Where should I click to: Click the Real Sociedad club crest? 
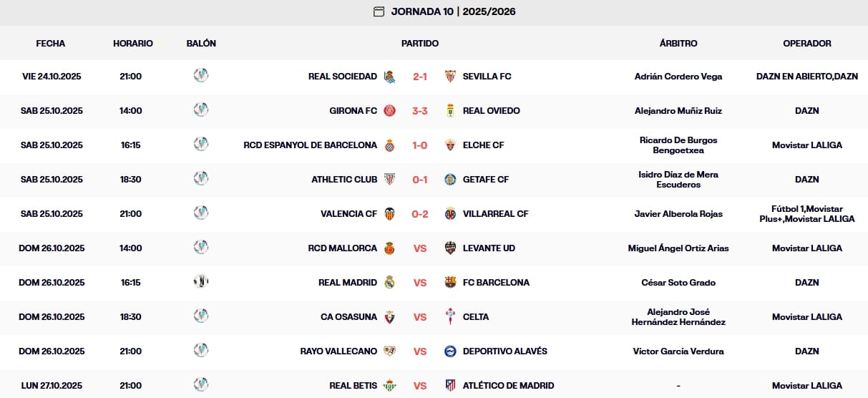pos(390,77)
